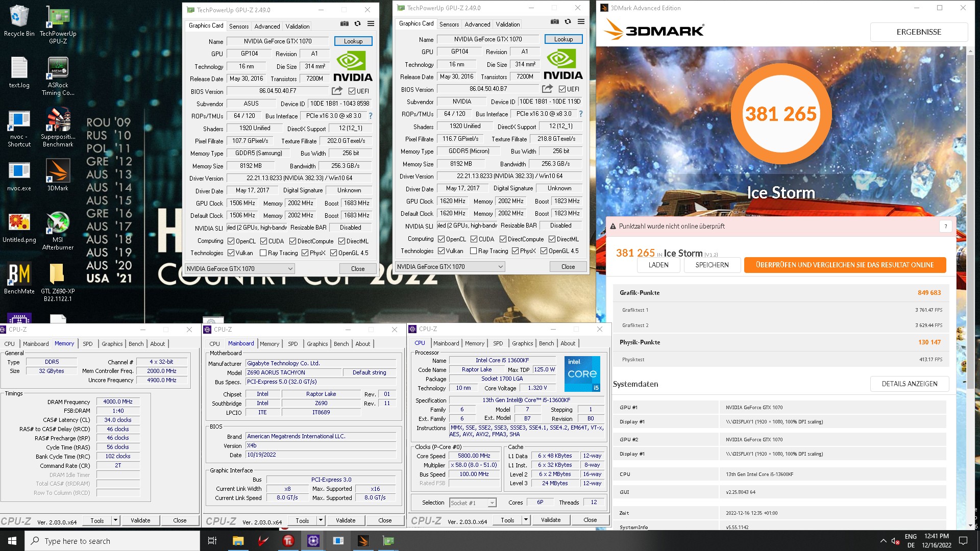Click screenshot camera icon in right GPU-Z
980x551 pixels.
555,22
